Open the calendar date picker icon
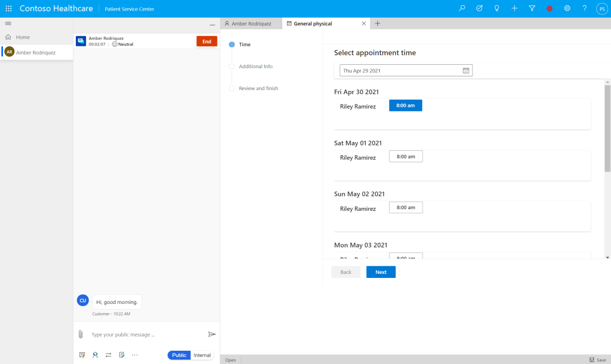This screenshot has height=364, width=611. coord(466,70)
